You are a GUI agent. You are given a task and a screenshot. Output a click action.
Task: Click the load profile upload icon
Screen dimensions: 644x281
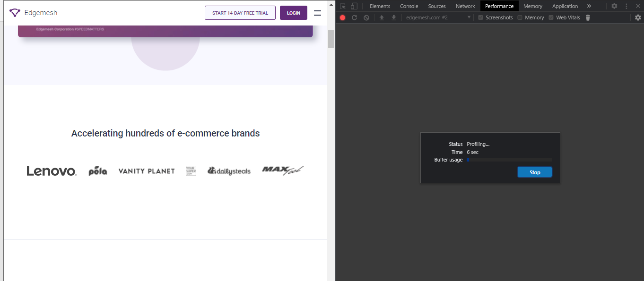382,17
